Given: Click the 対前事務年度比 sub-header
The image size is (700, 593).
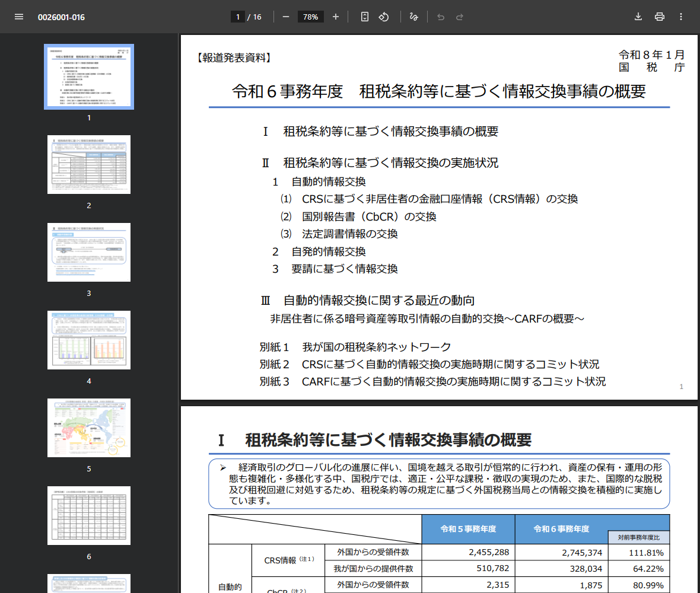Looking at the screenshot, I should click(x=639, y=538).
